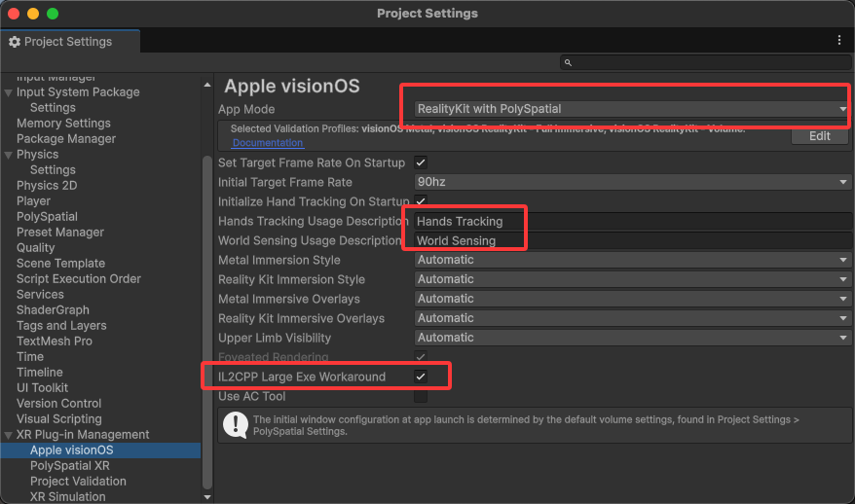Click the settings search field
855x504 pixels.
click(704, 62)
